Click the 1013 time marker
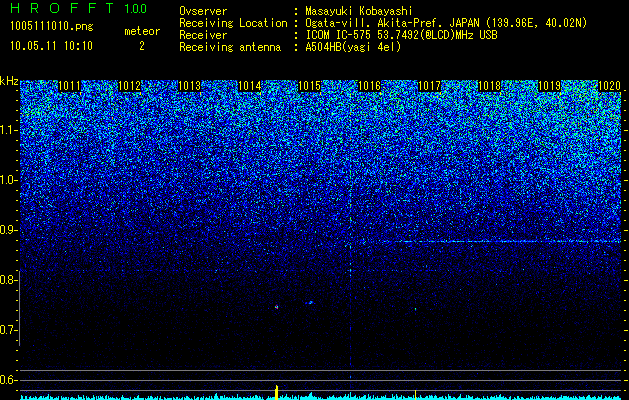 point(189,86)
